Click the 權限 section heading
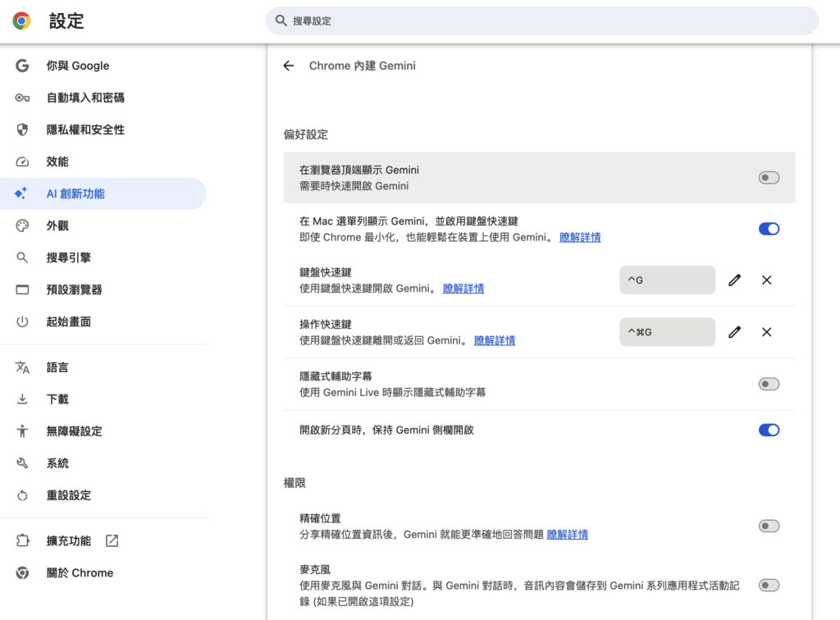The height and width of the screenshot is (620, 840). [294, 483]
